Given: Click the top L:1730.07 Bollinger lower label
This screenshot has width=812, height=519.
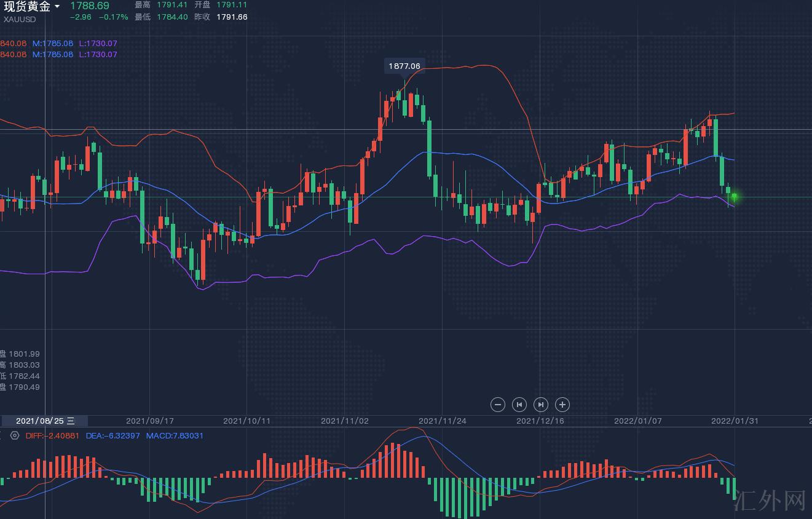Looking at the screenshot, I should coord(98,44).
